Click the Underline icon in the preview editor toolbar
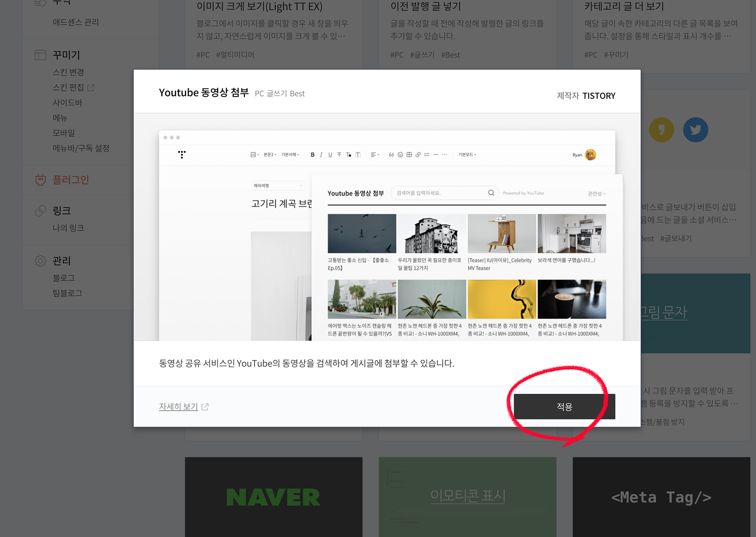 pyautogui.click(x=330, y=155)
